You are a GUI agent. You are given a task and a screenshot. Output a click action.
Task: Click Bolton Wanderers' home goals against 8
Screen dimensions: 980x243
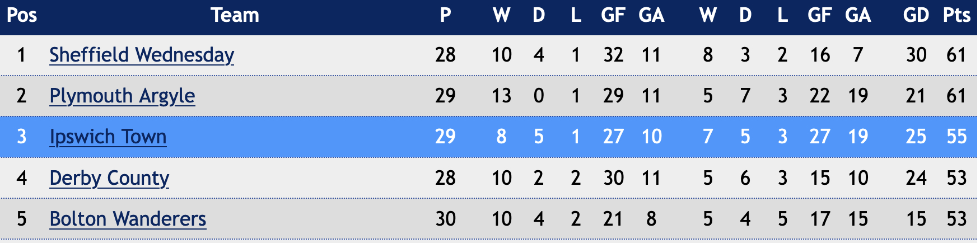[x=651, y=219]
